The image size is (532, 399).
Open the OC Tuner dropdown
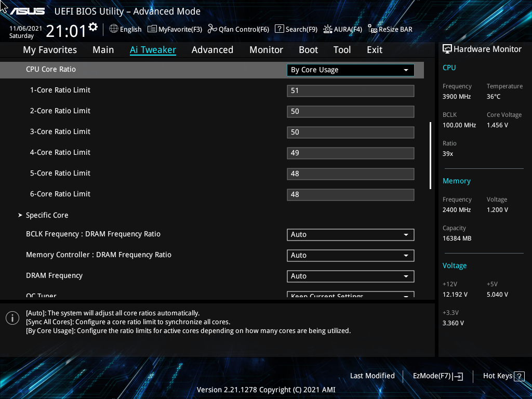351,295
